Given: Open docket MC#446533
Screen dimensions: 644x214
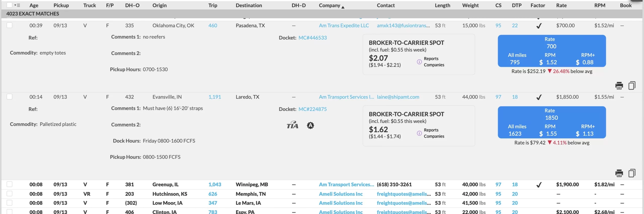Looking at the screenshot, I should coord(312,38).
